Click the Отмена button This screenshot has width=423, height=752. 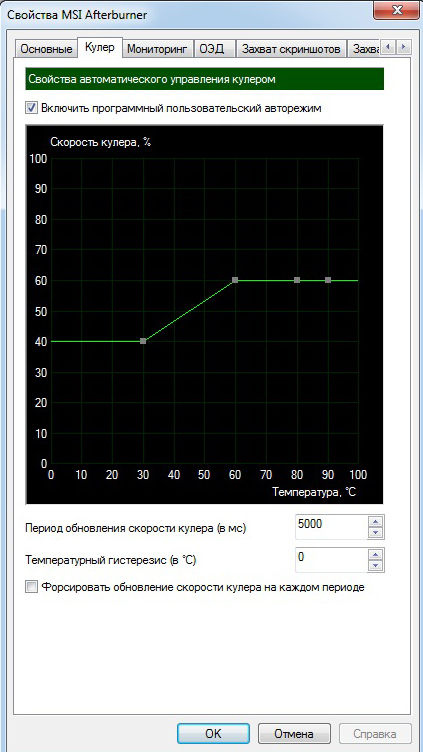coord(294,734)
